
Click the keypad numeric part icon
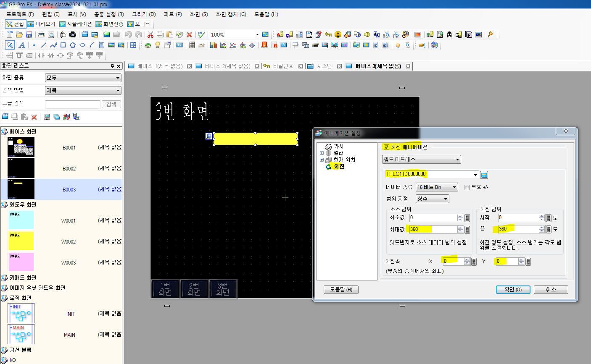click(x=192, y=45)
